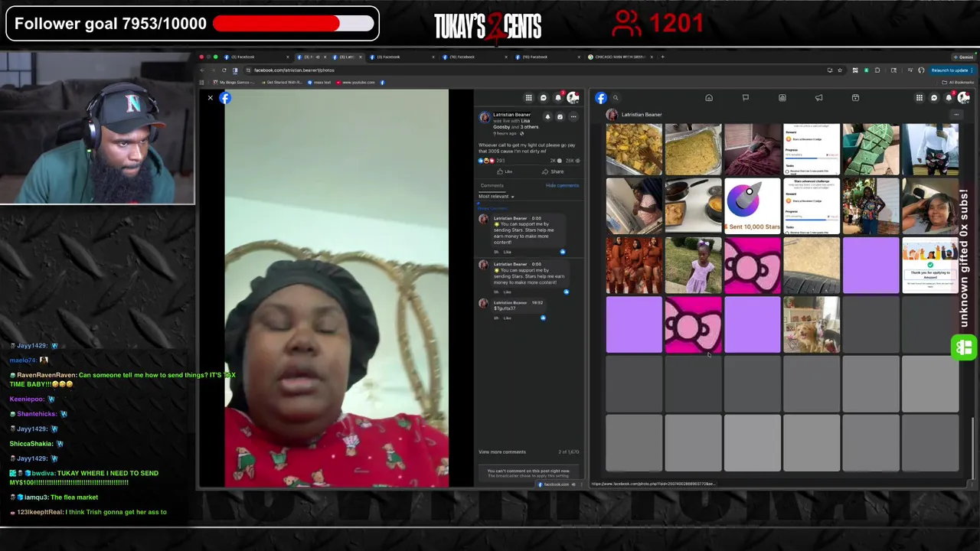Image resolution: width=980 pixels, height=551 pixels.
Task: Open account profile picture in left pane header
Action: coord(573,98)
